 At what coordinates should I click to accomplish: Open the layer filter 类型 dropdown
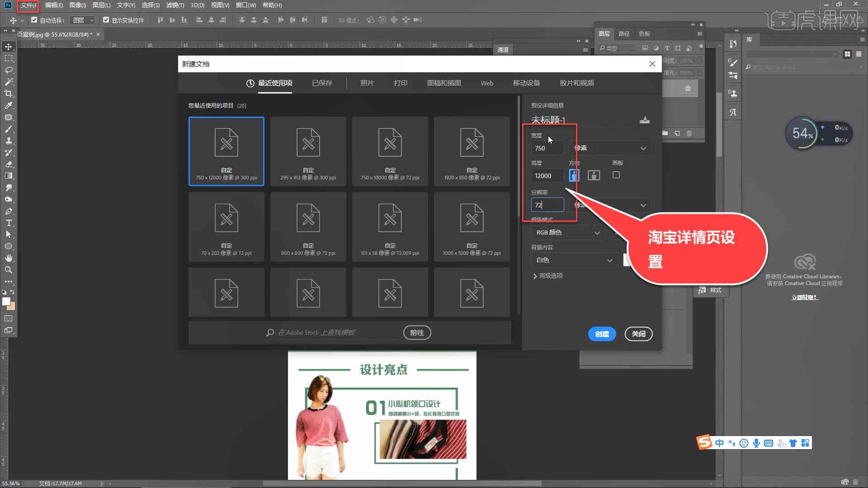[x=616, y=48]
